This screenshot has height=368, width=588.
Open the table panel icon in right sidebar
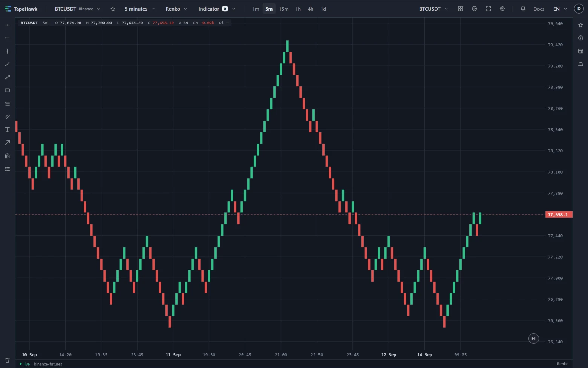580,51
